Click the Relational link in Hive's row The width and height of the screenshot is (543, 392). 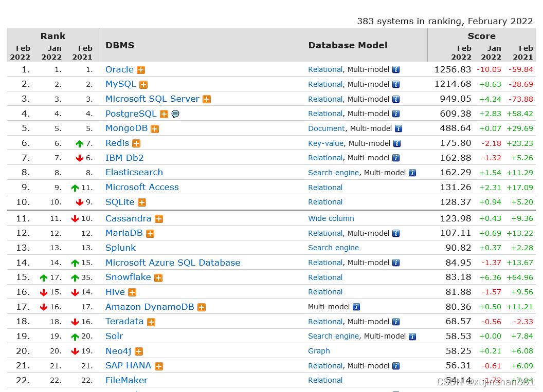[x=325, y=292]
